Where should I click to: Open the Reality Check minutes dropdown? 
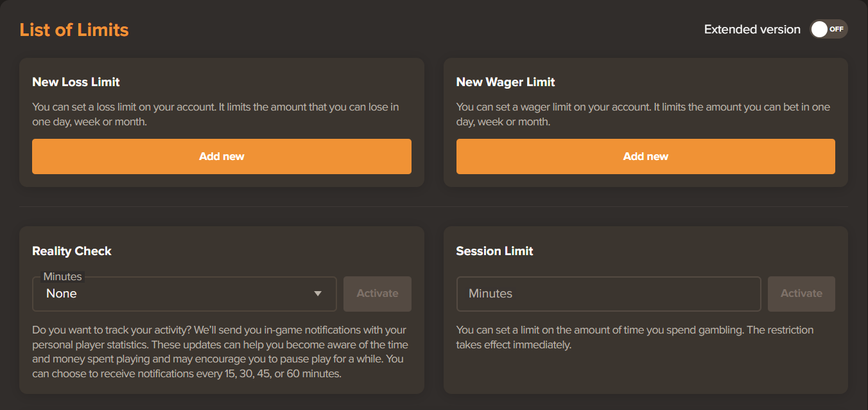point(184,294)
